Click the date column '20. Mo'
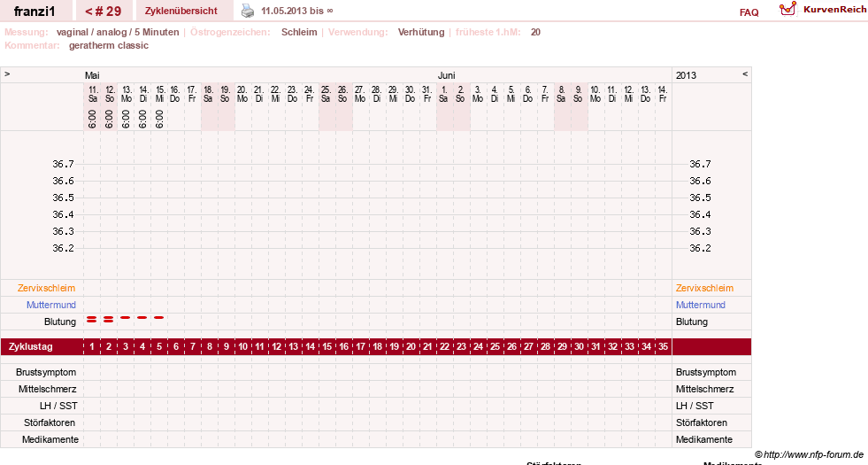Image resolution: width=868 pixels, height=465 pixels. (x=242, y=94)
